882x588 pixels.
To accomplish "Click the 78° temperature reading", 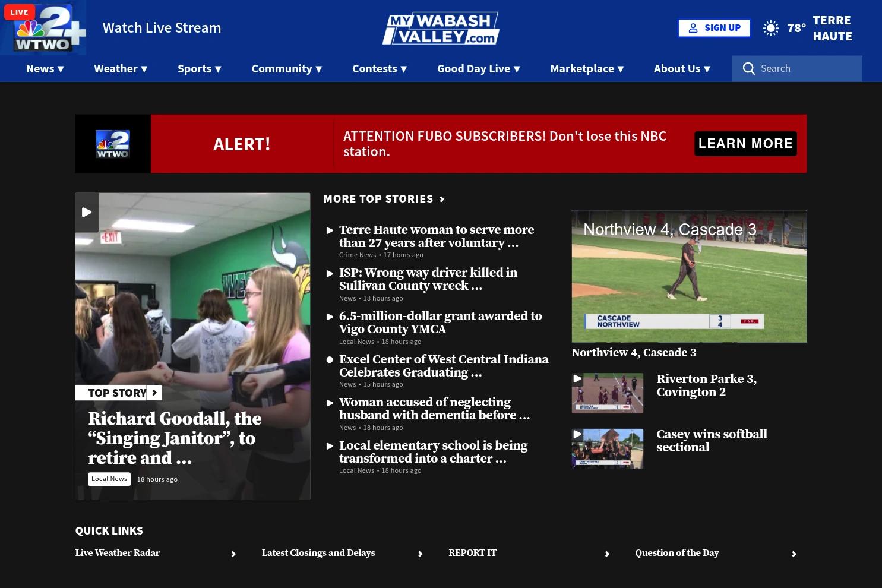I will click(x=796, y=28).
